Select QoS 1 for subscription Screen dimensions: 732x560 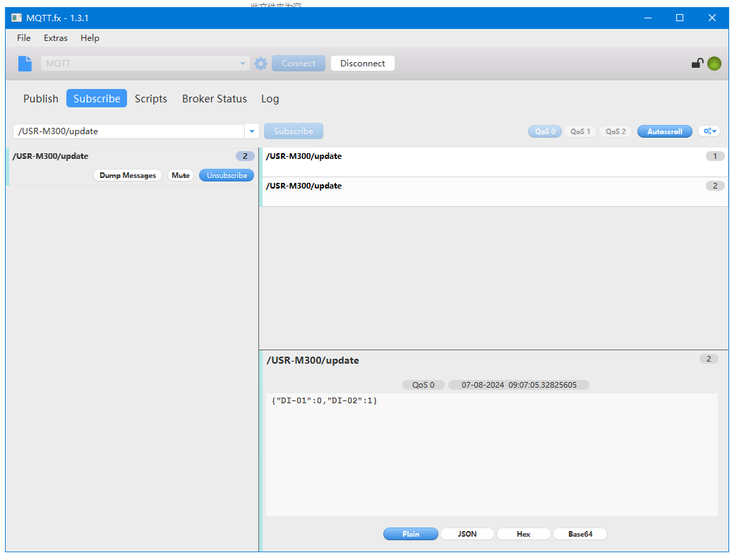tap(580, 131)
